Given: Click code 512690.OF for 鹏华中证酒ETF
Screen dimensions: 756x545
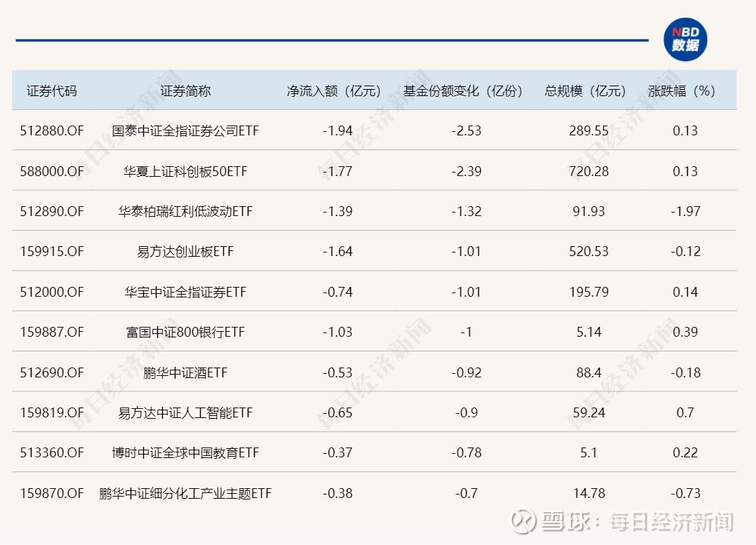Looking at the screenshot, I should [53, 372].
